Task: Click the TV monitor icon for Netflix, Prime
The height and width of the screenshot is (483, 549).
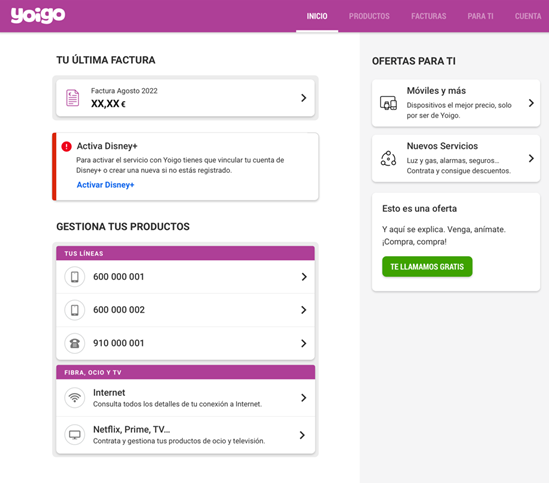Action: click(75, 435)
